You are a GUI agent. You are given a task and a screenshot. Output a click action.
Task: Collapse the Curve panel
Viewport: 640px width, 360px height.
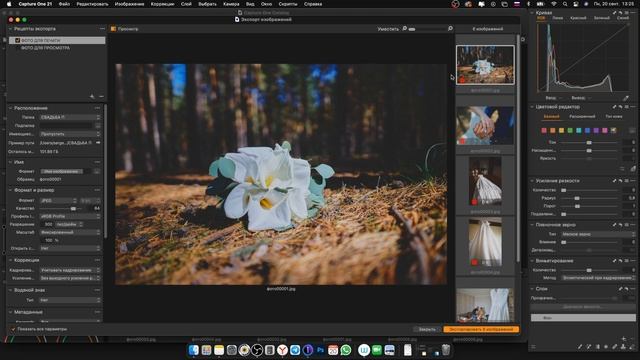click(x=532, y=13)
